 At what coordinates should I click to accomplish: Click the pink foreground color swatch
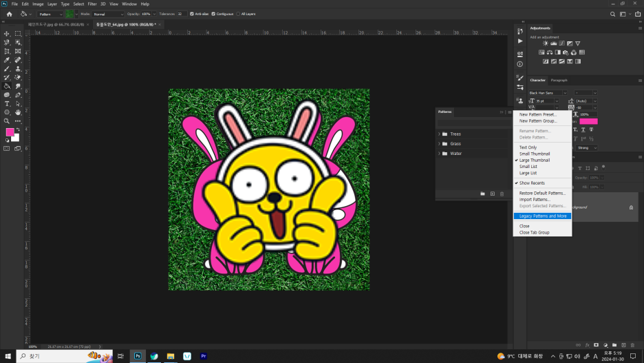[10, 132]
